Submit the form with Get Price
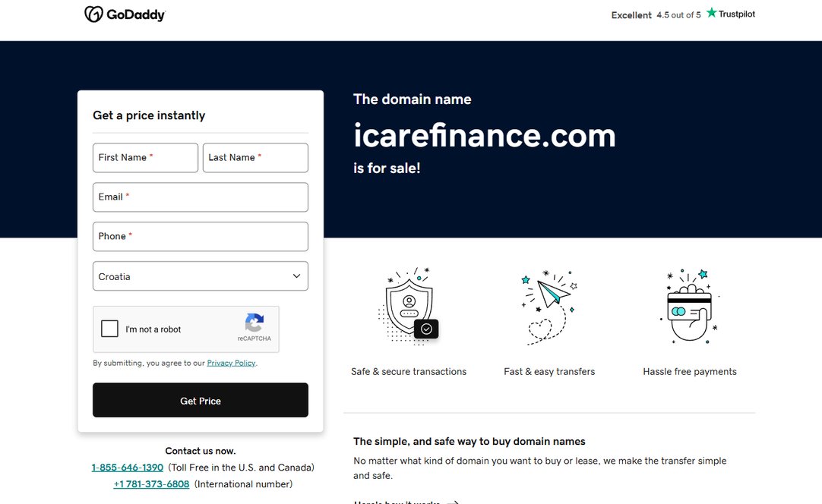The height and width of the screenshot is (504, 822). pos(201,400)
